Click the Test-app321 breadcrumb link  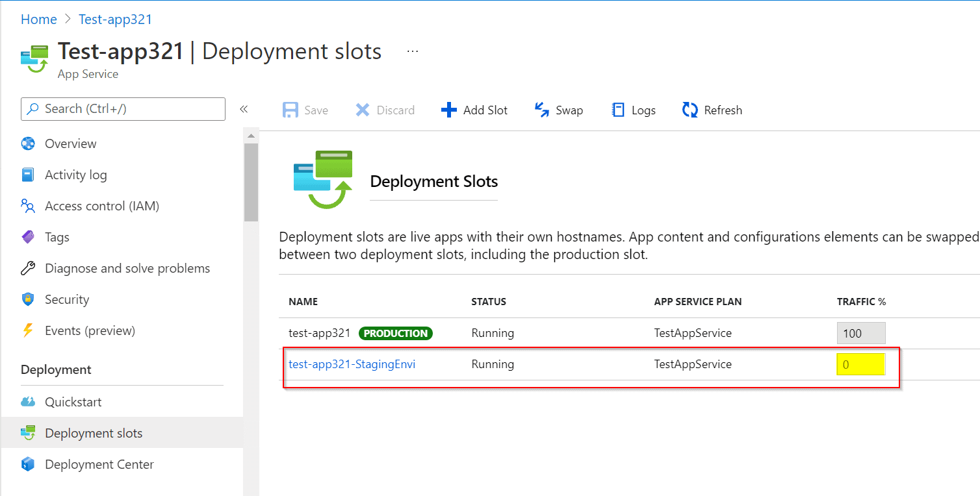pos(115,19)
